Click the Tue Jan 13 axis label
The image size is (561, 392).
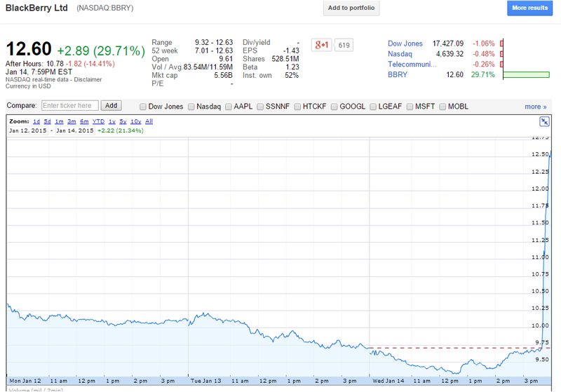[205, 381]
